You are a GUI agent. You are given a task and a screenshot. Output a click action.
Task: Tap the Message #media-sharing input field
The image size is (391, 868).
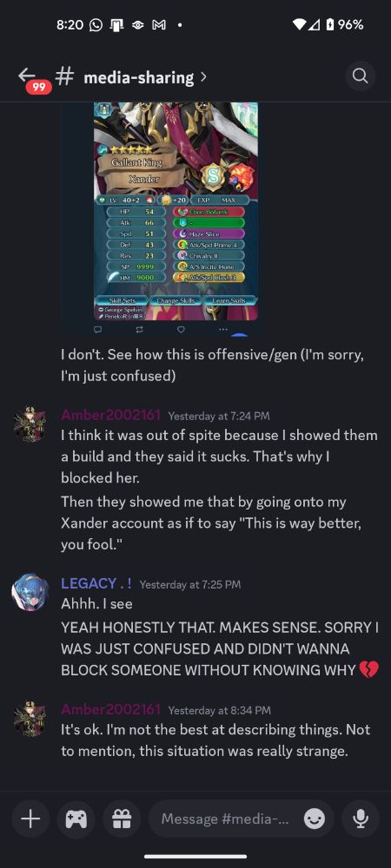pyautogui.click(x=225, y=819)
